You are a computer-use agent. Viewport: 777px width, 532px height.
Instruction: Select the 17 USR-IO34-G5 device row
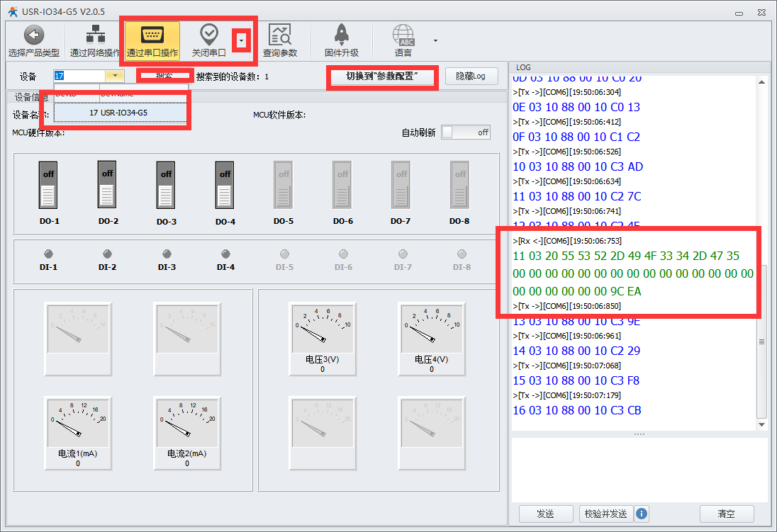point(121,113)
